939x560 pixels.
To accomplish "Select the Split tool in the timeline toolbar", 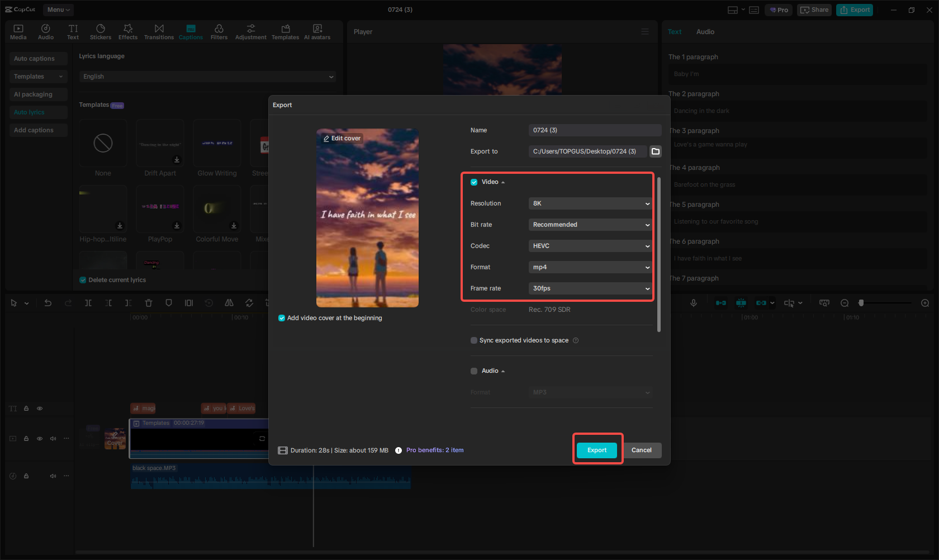I will click(88, 302).
